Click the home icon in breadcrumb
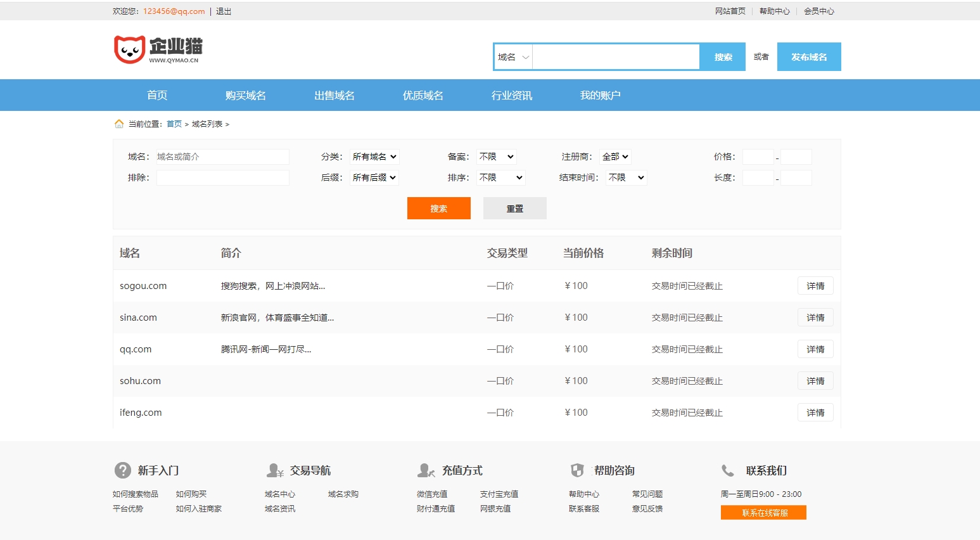This screenshot has height=540, width=980. tap(119, 124)
